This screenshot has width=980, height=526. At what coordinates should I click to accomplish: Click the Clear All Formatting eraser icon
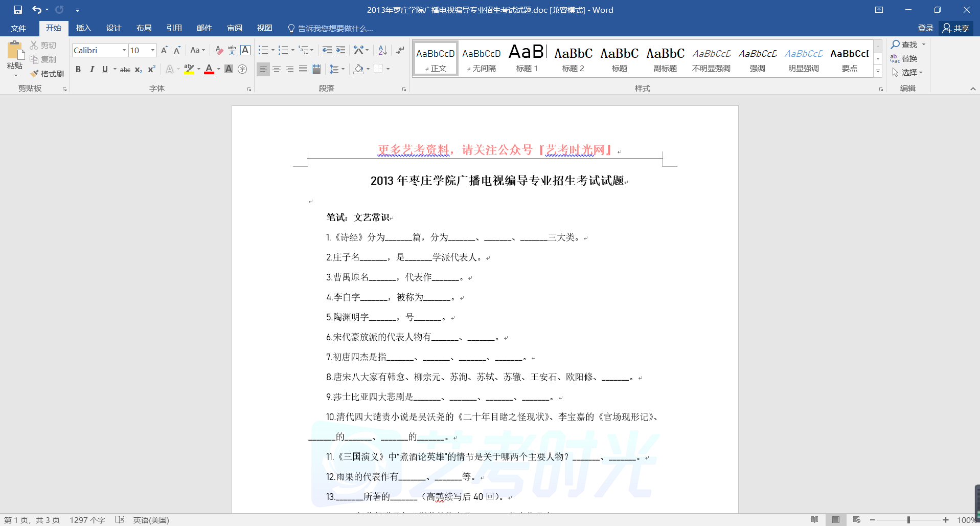[x=219, y=50]
